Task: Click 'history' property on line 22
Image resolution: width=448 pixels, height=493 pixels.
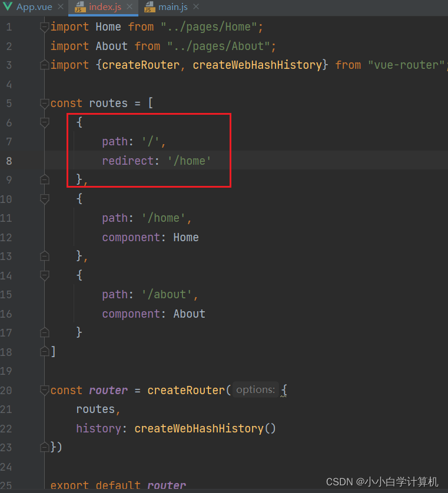Action: 98,428
